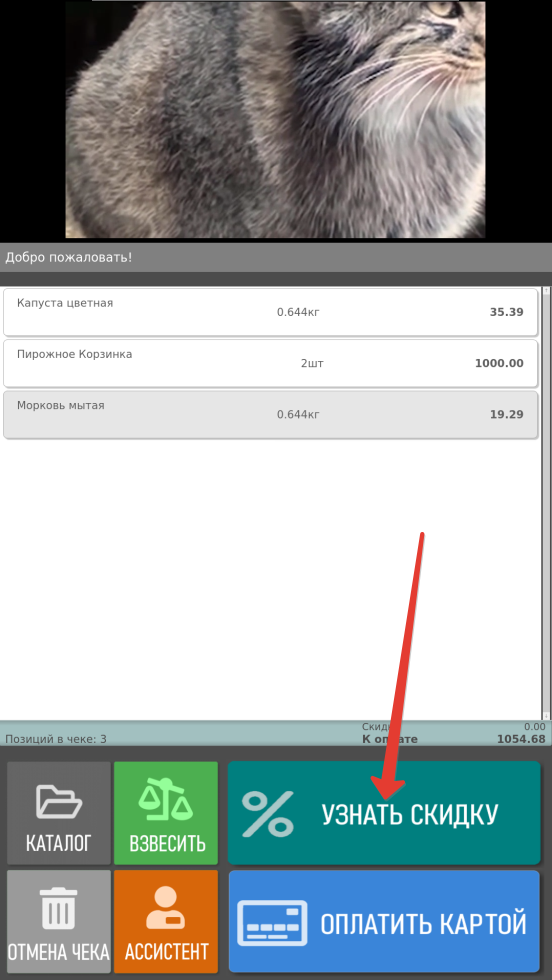The image size is (552, 980).
Task: Click the receipt list scrollbar down arrow
Action: (547, 716)
